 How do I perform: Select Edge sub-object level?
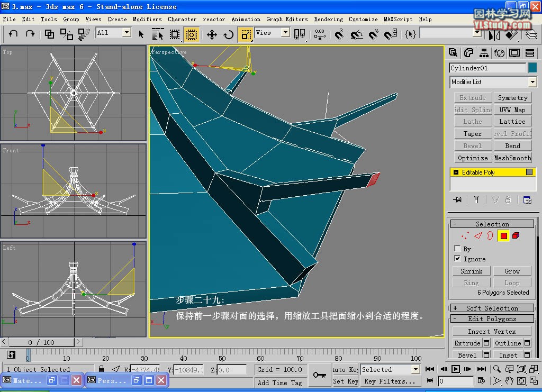tap(478, 236)
